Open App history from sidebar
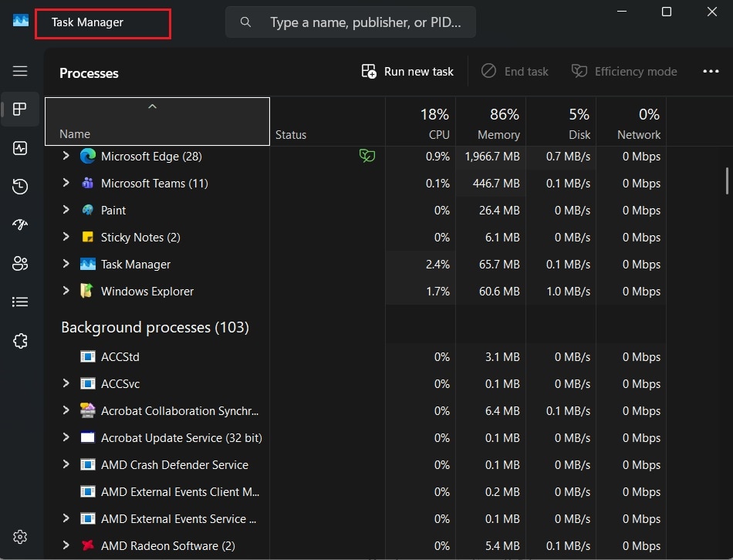 click(x=20, y=186)
